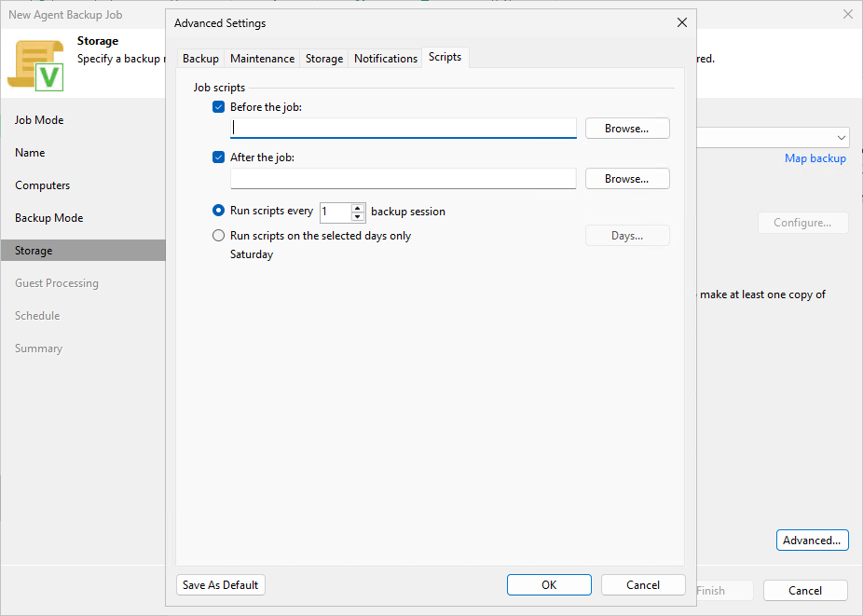Click the Schedule wizard step

tap(37, 315)
